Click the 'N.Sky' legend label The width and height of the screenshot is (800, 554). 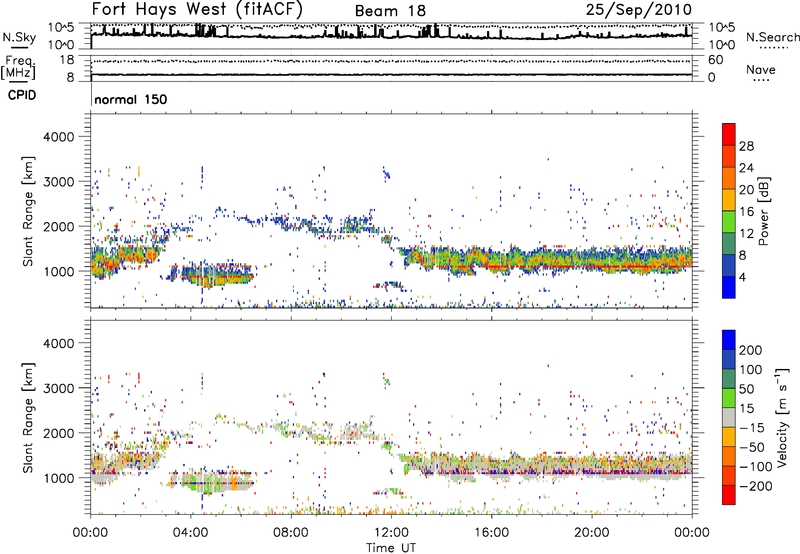click(x=19, y=37)
